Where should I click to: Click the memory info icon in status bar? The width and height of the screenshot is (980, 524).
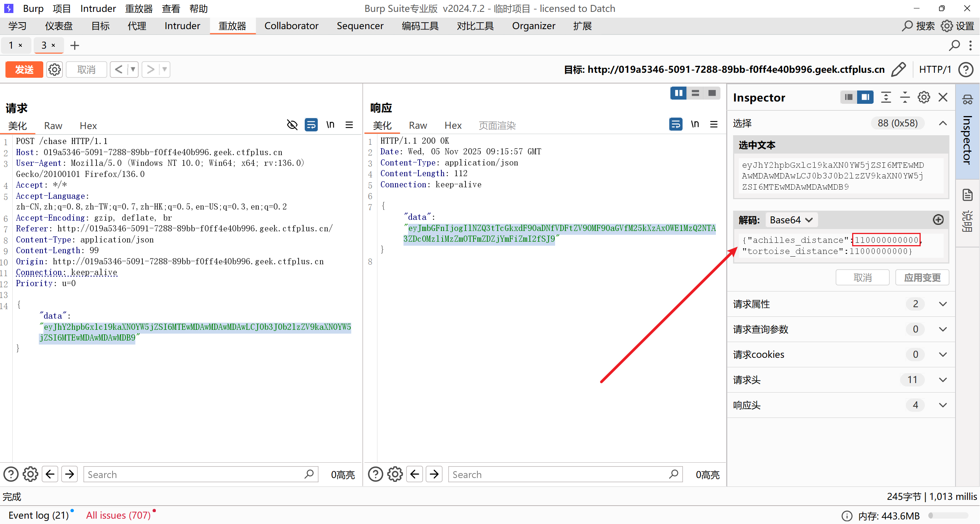pos(847,516)
